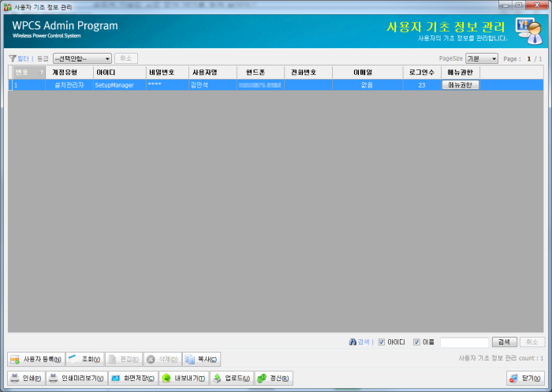Viewport: 552px width, 392px height.
Task: Click the 사용자명 column header
Action: pyautogui.click(x=213, y=73)
